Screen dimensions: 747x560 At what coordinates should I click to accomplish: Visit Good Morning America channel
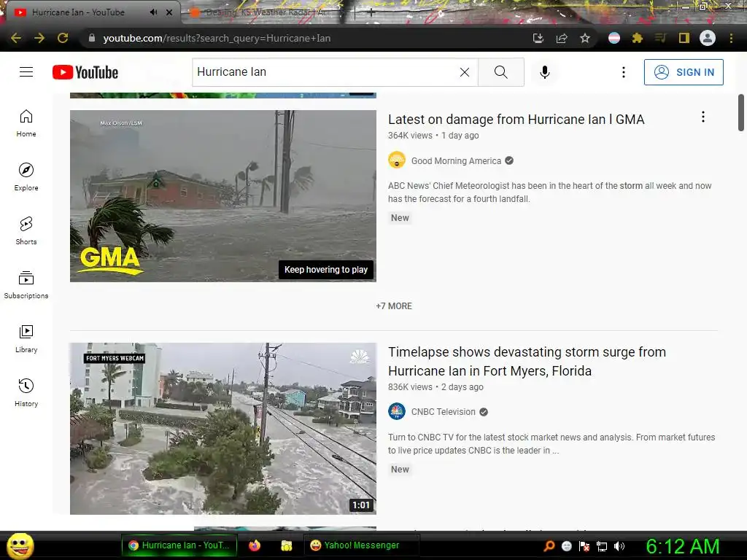456,161
